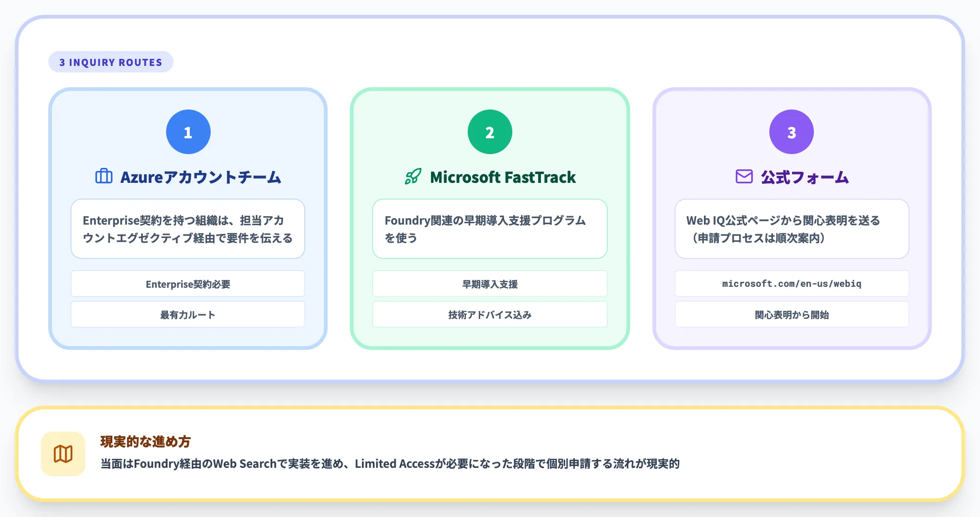Click the envelope icon beside 公式フォーム
The image size is (980, 517).
point(744,176)
